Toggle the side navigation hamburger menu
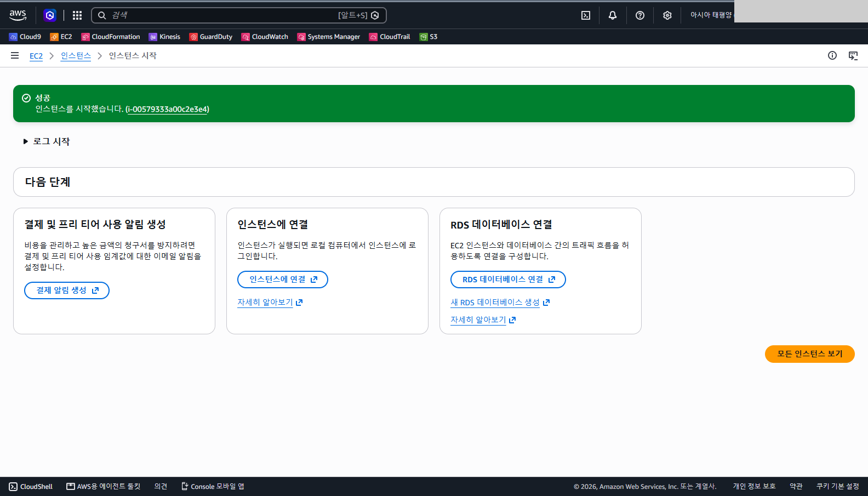868x496 pixels. 15,55
